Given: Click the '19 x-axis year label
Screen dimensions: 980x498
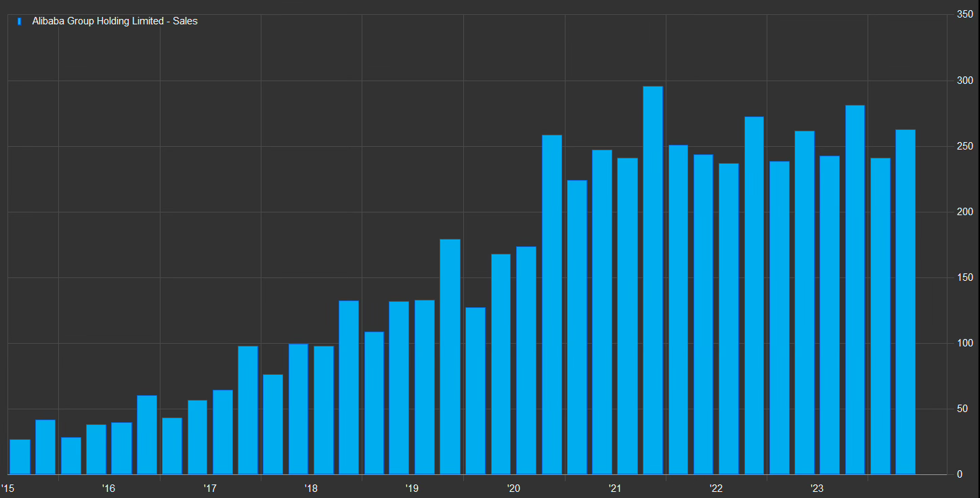Looking at the screenshot, I should pyautogui.click(x=412, y=489).
